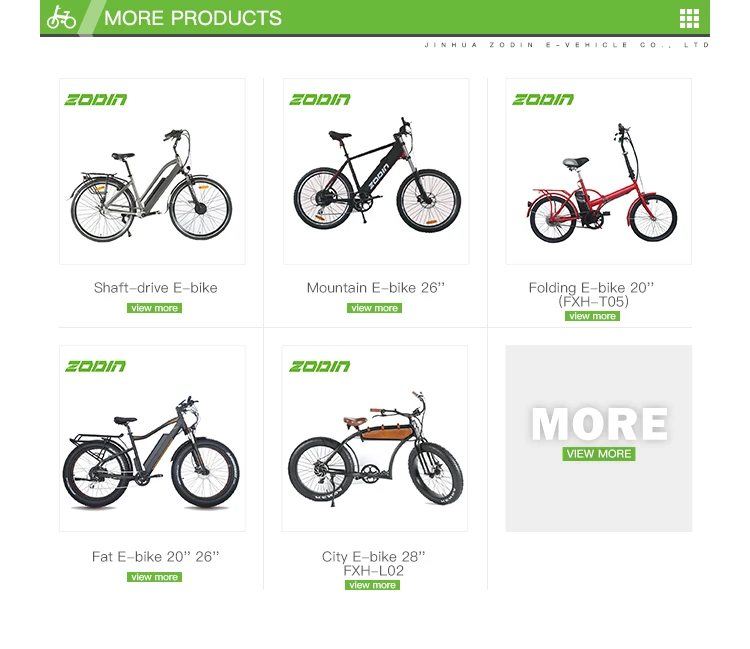Open the Shaft-drive E-bike product image
This screenshot has width=750, height=649.
click(x=152, y=171)
